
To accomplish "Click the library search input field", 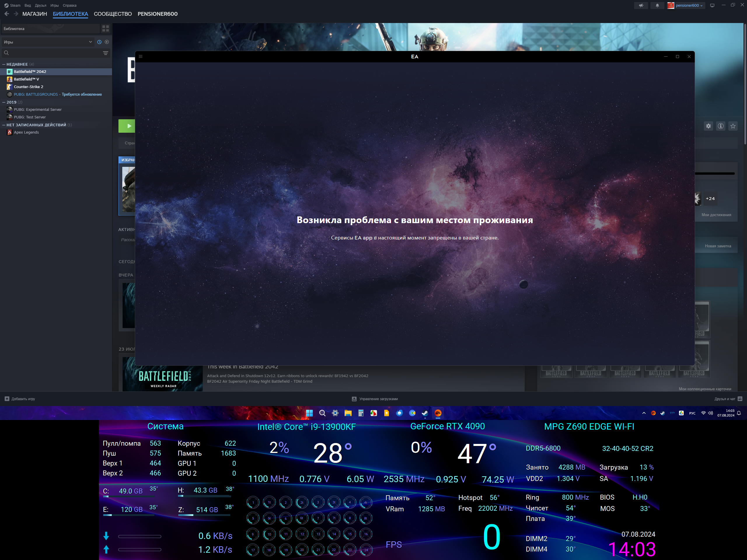I will click(x=54, y=53).
